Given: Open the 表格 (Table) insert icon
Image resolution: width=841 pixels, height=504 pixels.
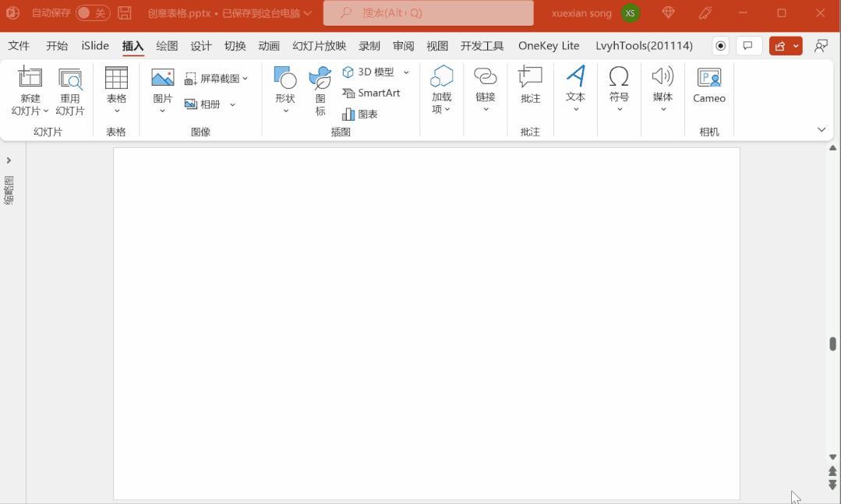Looking at the screenshot, I should click(116, 78).
